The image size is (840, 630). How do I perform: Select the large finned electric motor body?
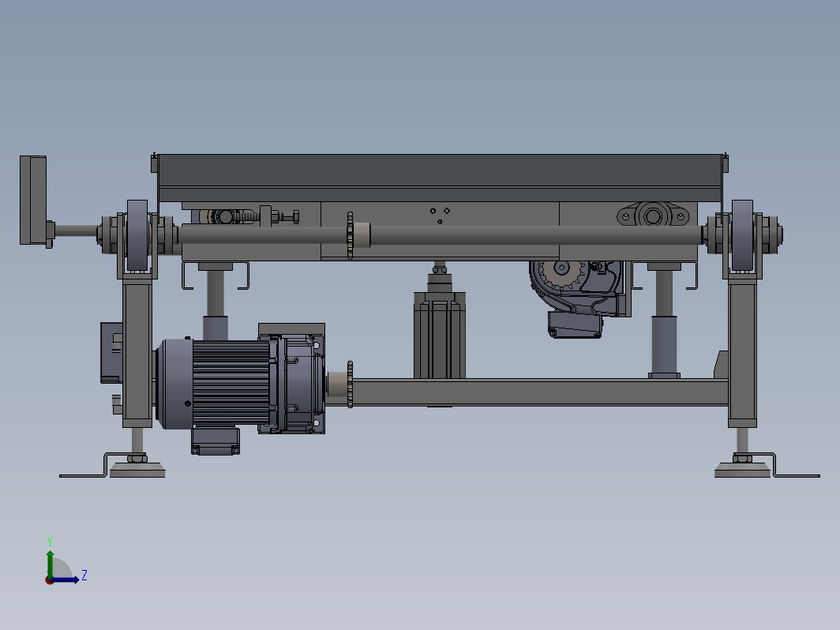pyautogui.click(x=214, y=384)
